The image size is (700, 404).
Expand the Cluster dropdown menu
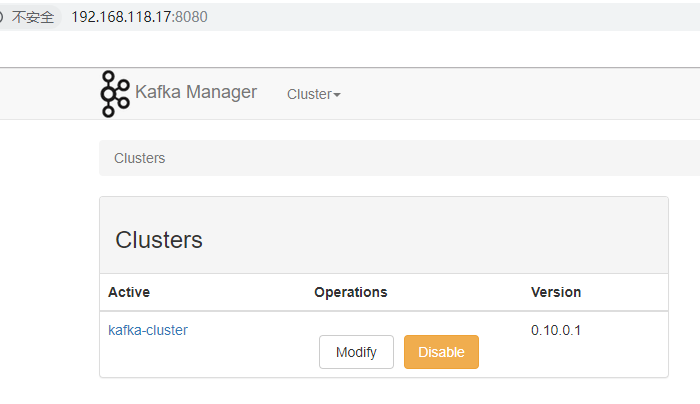click(313, 94)
